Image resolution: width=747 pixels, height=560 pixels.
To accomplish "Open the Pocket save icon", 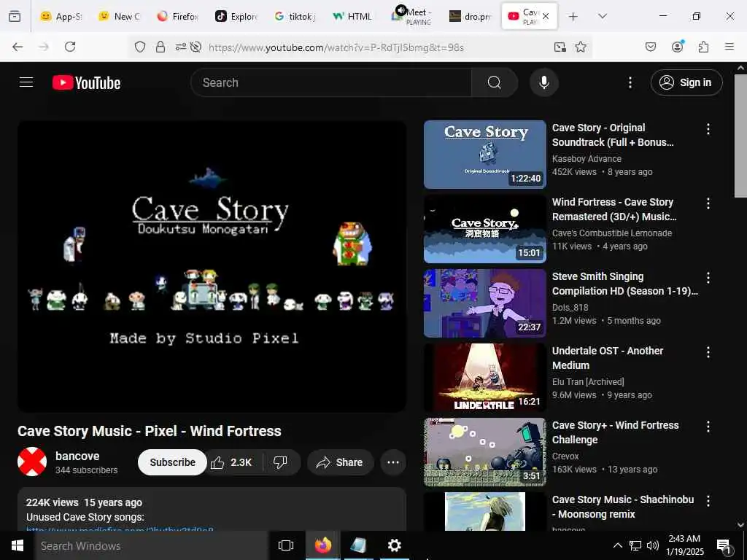I will pos(650,47).
